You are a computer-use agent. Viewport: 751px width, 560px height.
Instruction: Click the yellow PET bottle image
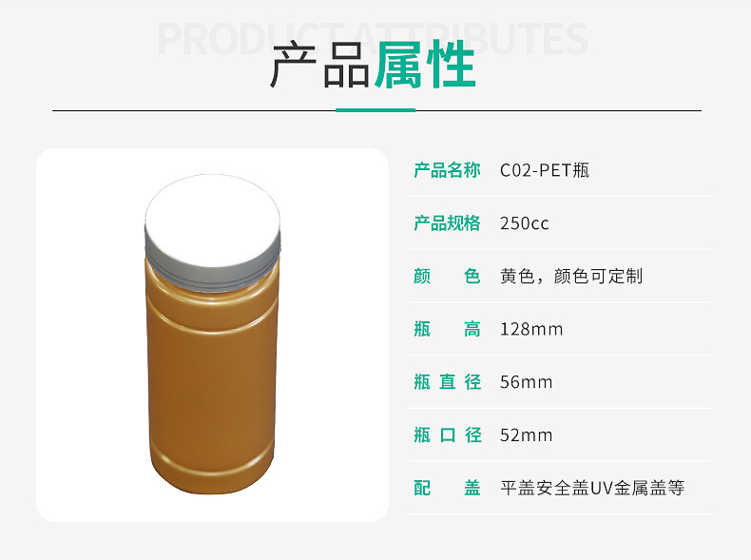click(212, 334)
